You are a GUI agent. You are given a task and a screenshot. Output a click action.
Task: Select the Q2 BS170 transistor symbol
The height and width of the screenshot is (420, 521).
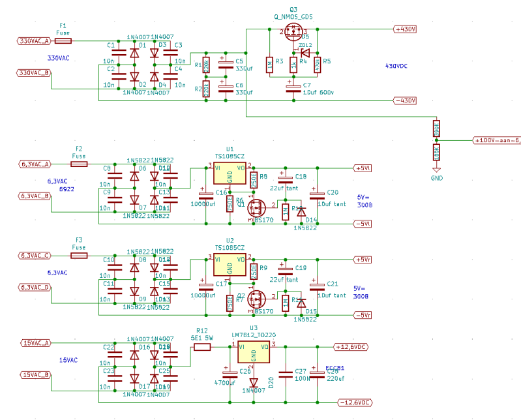coord(257,299)
